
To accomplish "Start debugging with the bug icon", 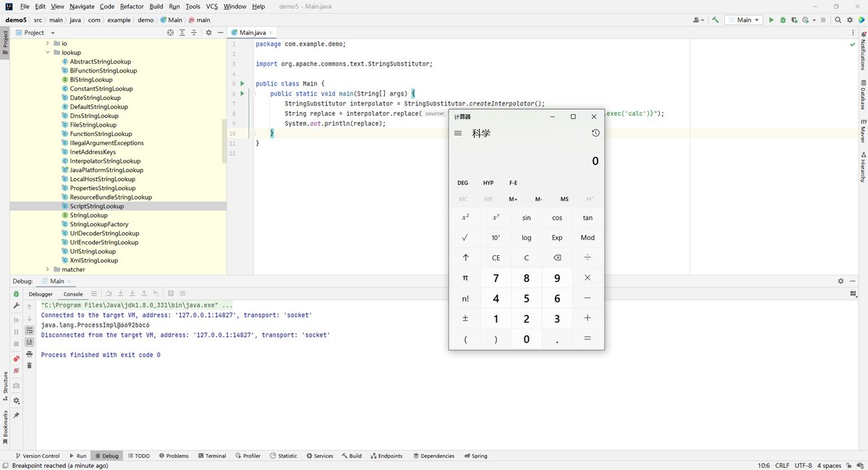I will click(782, 20).
